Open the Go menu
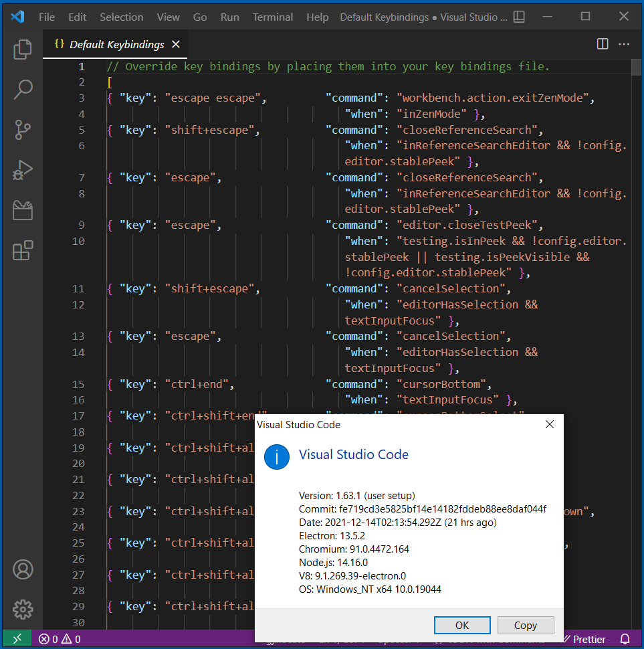This screenshot has height=649, width=644. tap(199, 17)
